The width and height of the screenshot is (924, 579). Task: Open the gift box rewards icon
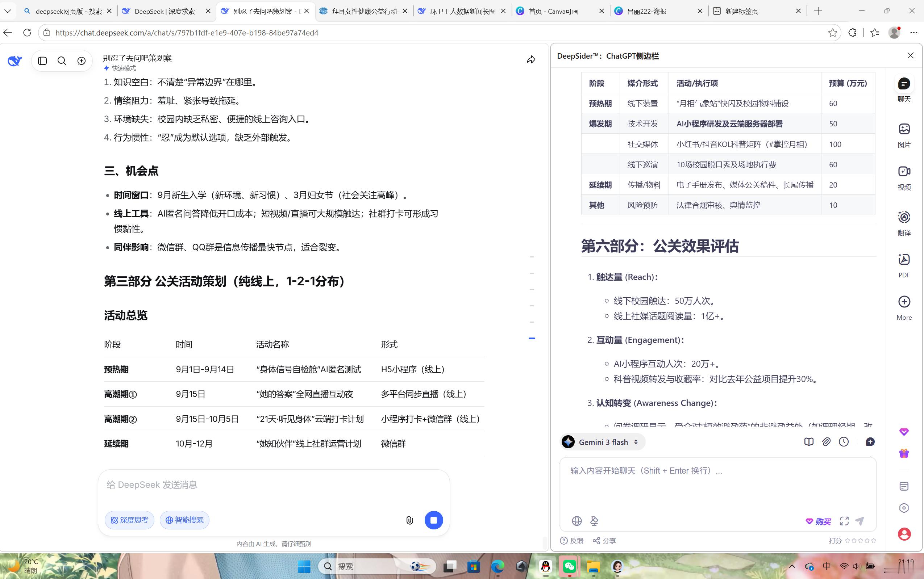(904, 453)
